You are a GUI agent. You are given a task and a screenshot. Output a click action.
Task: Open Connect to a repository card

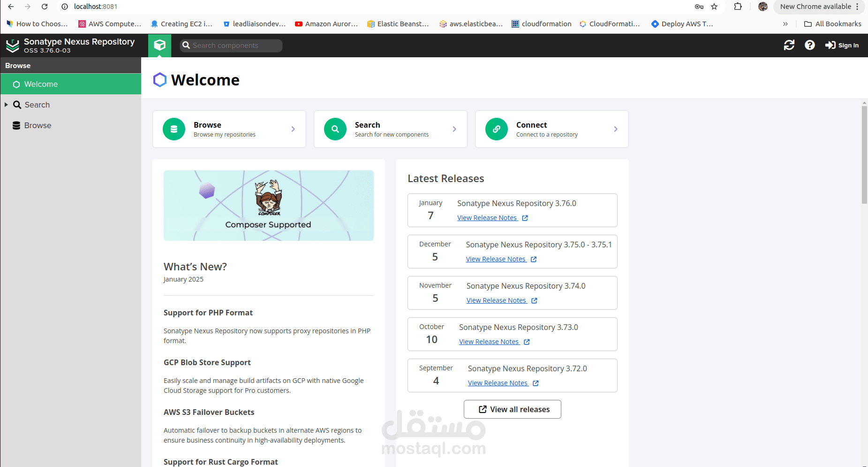click(x=552, y=129)
